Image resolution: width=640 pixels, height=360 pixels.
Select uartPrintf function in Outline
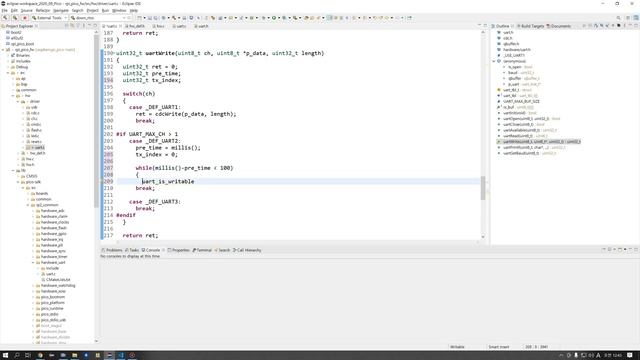coord(531,147)
